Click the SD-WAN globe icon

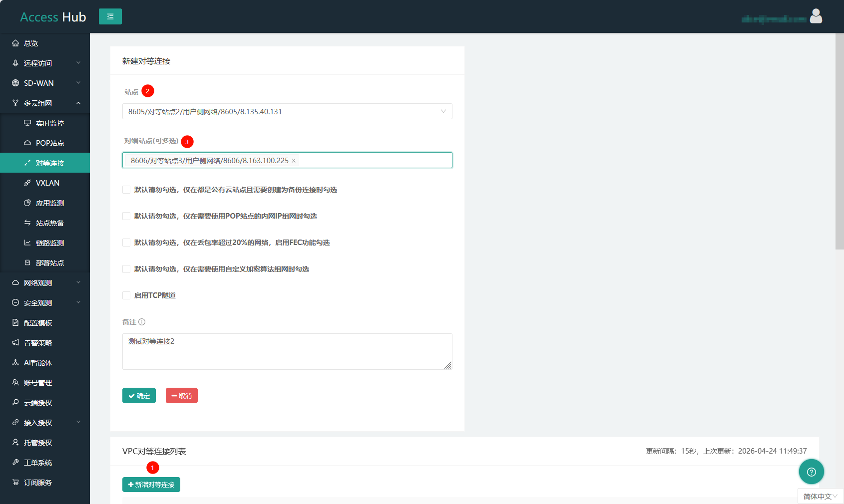pos(15,83)
